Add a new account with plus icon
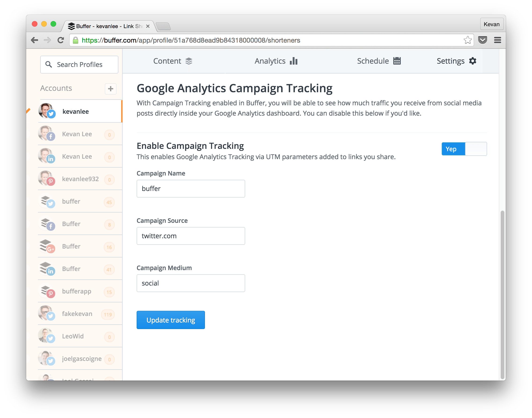Viewport: 532px width, 418px height. (x=111, y=89)
